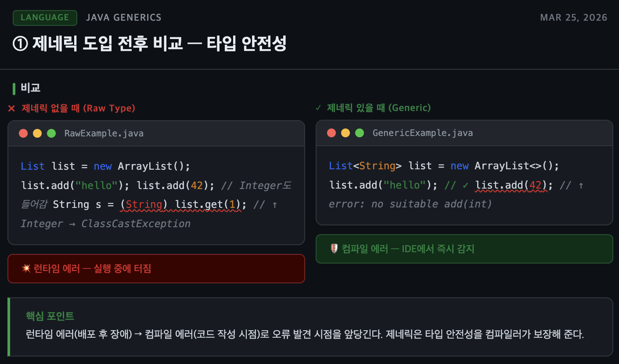This screenshot has height=364, width=619.
Task: Click the red ✕ icon beside Raw Type heading
Action: pos(11,108)
